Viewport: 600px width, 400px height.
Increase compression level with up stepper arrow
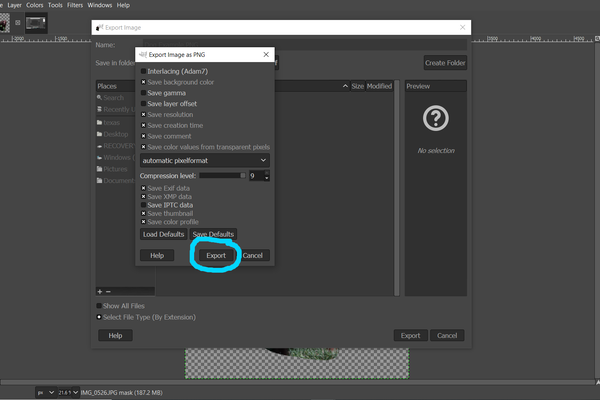coord(267,173)
